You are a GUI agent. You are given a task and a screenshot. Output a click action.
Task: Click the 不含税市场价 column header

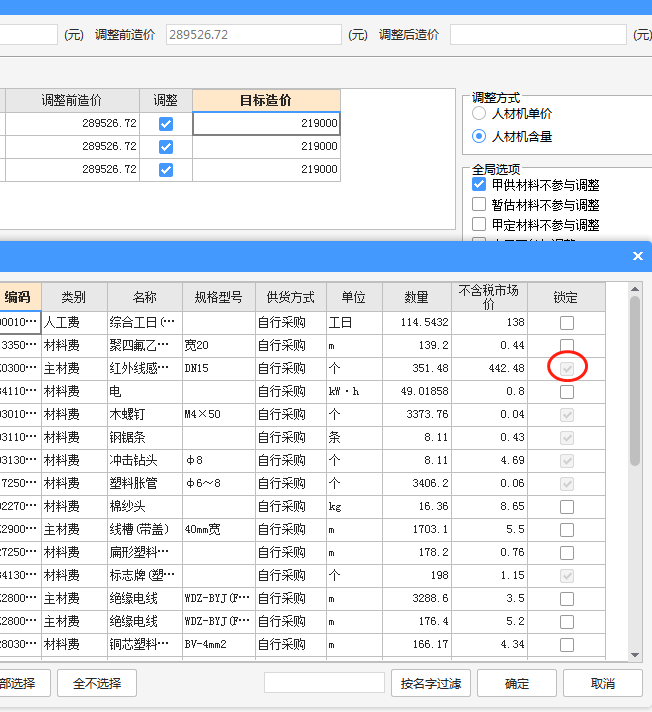tap(489, 297)
